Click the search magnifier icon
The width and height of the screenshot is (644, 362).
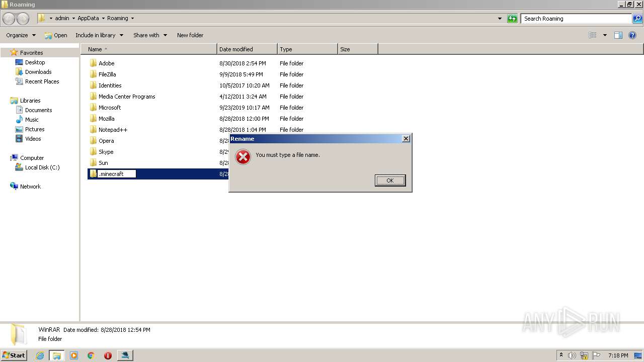pos(637,19)
